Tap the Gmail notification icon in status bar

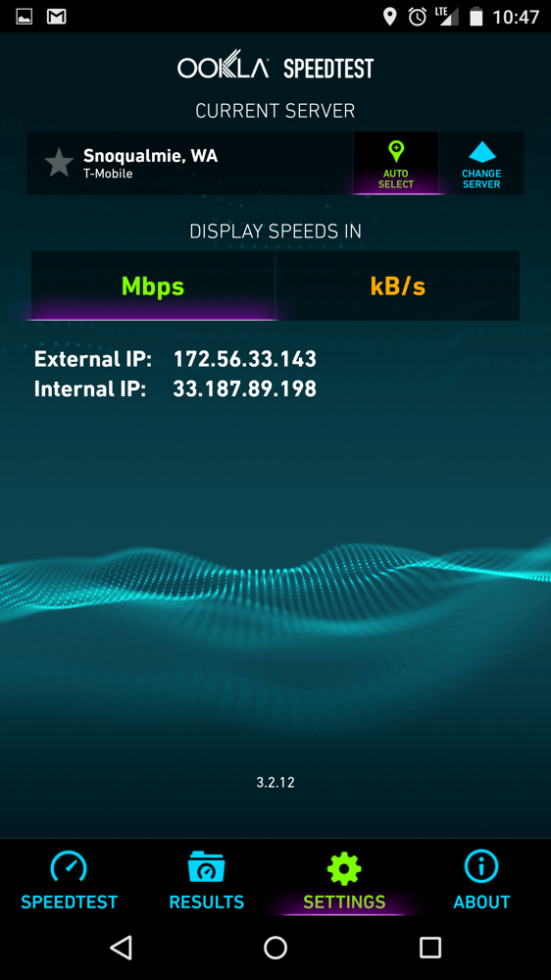[57, 17]
